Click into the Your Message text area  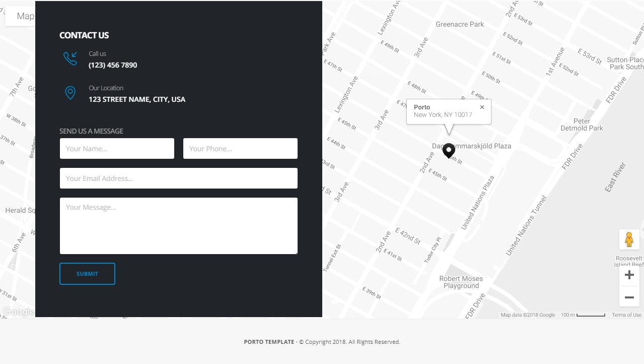178,225
